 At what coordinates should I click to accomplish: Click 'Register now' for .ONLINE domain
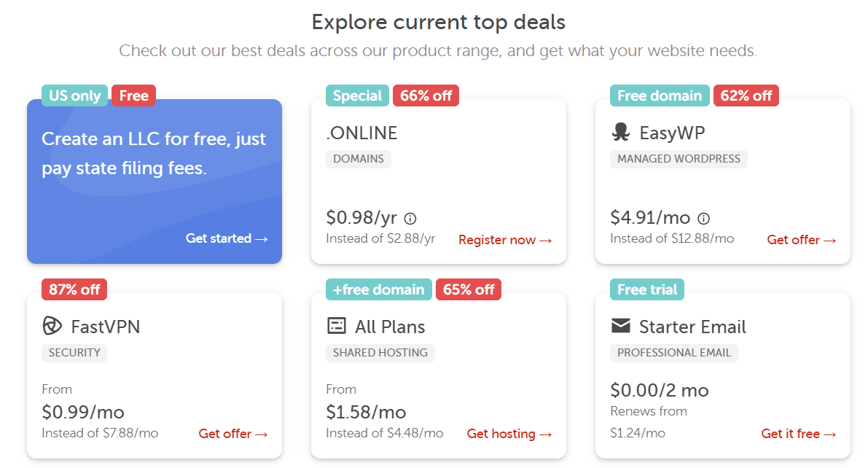[505, 240]
